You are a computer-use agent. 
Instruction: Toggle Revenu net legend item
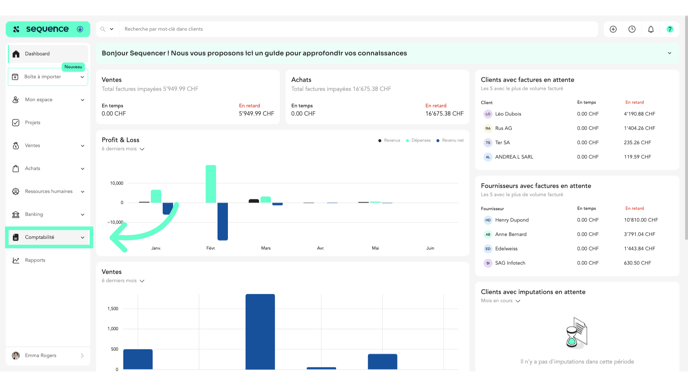pyautogui.click(x=450, y=140)
